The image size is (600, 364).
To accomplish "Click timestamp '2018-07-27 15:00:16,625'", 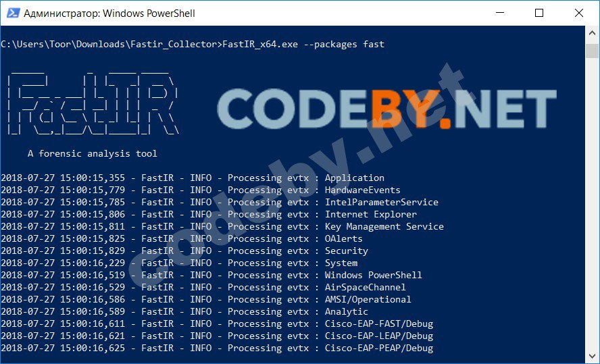I will pyautogui.click(x=63, y=348).
